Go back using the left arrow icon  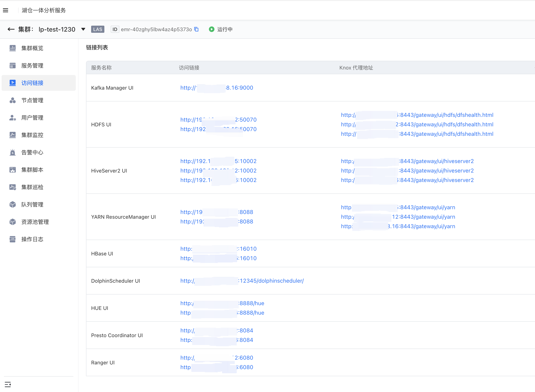tap(11, 29)
